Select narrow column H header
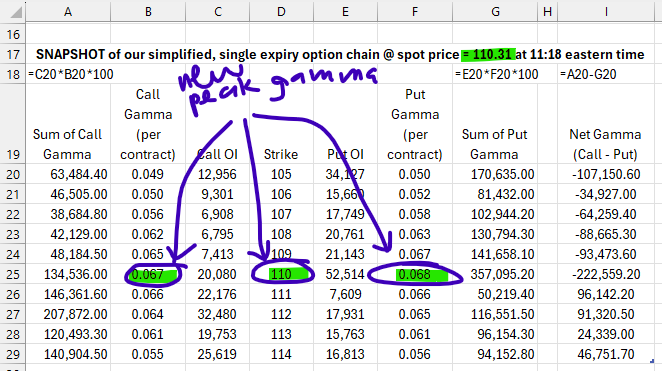Screen dimensions: 662x371 [548, 11]
